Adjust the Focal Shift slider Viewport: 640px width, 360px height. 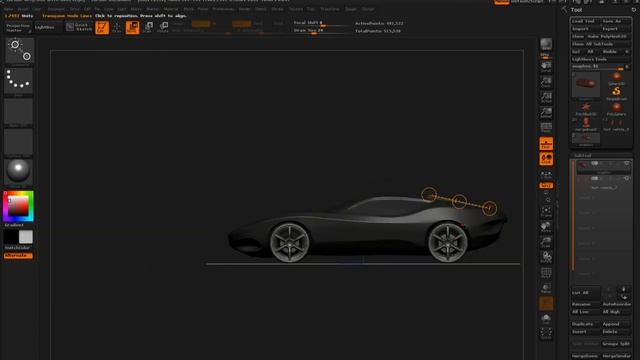322,23
